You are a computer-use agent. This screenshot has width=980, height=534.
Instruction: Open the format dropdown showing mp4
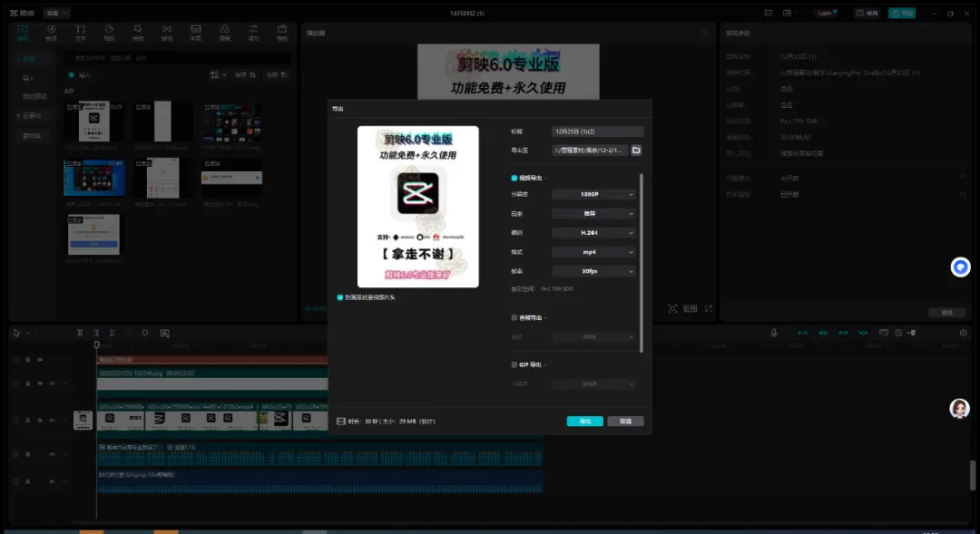[x=593, y=252]
